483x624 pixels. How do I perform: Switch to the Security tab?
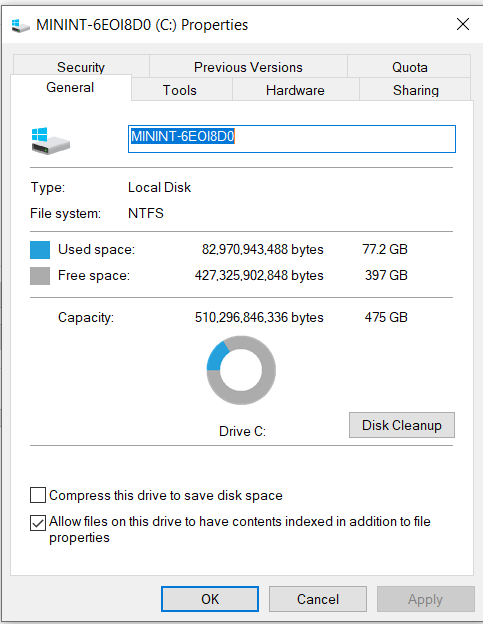[x=81, y=66]
